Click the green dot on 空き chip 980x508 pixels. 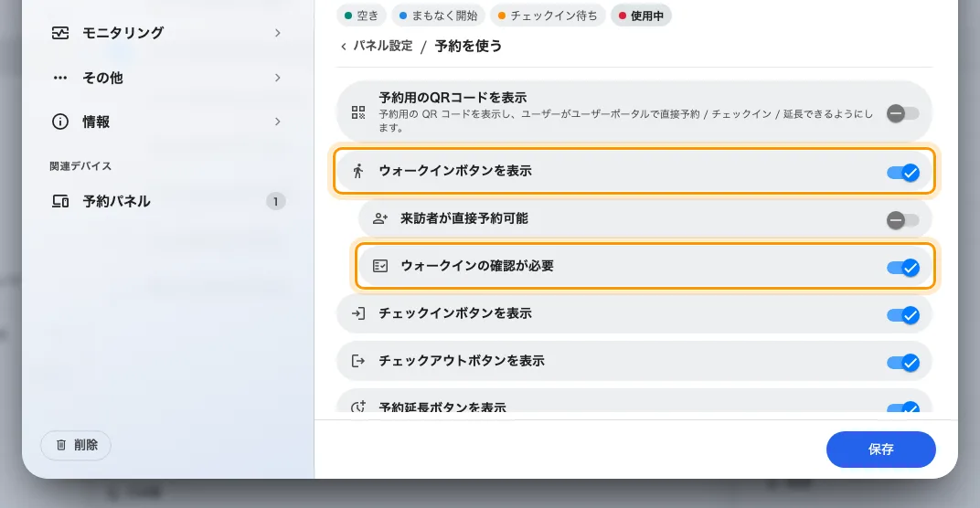(348, 16)
